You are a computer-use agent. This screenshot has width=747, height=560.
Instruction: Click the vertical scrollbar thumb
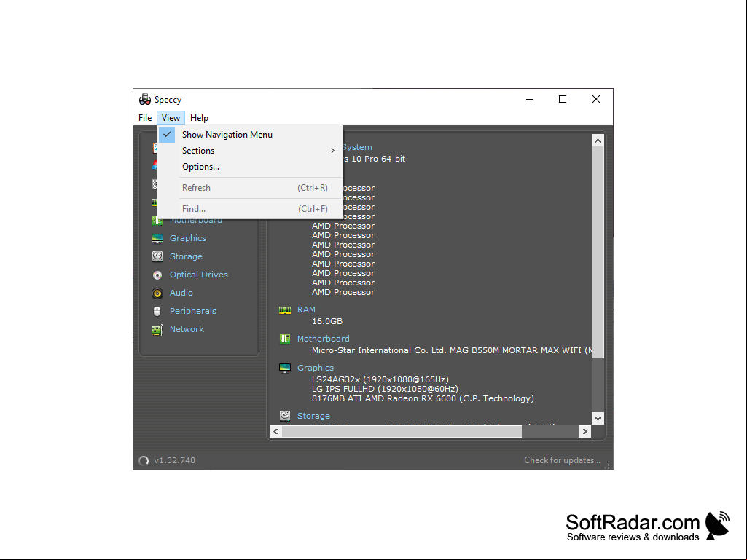[598, 253]
